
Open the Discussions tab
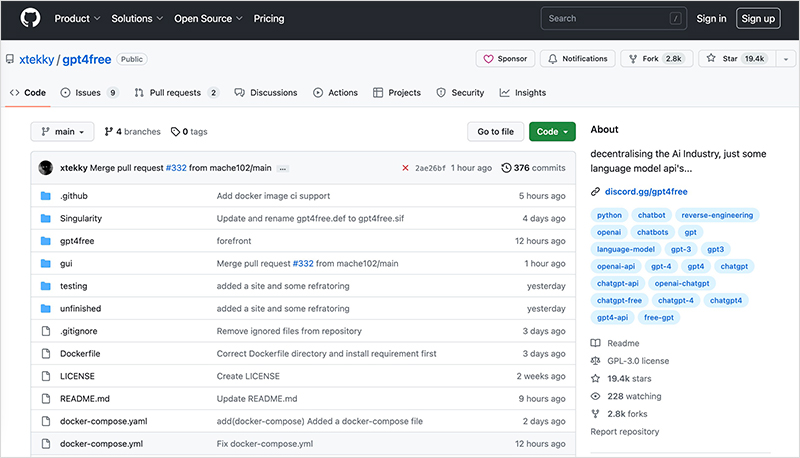[265, 93]
